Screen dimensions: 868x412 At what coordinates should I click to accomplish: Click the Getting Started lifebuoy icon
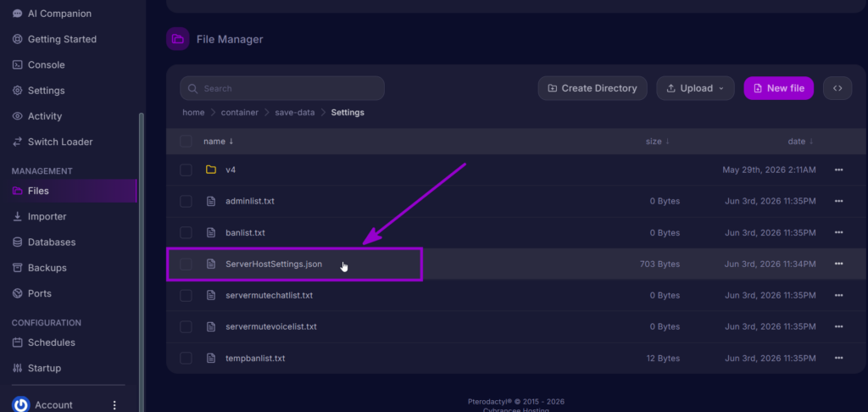click(x=18, y=39)
